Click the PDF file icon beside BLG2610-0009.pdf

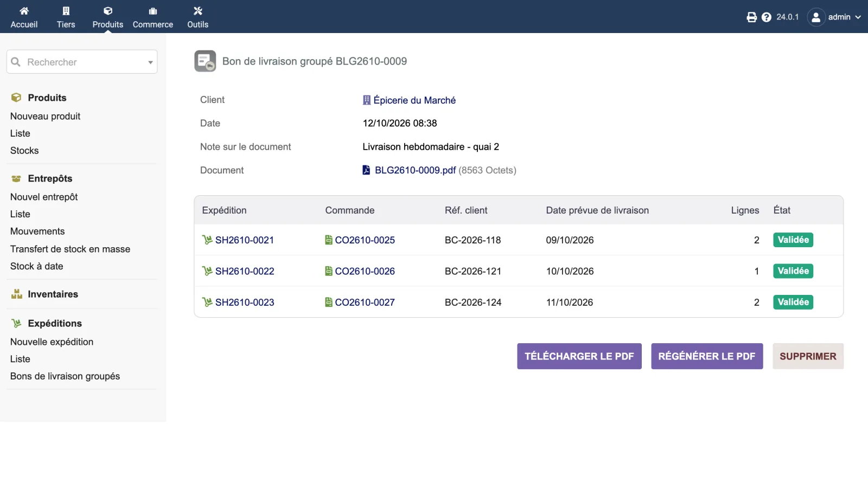366,170
